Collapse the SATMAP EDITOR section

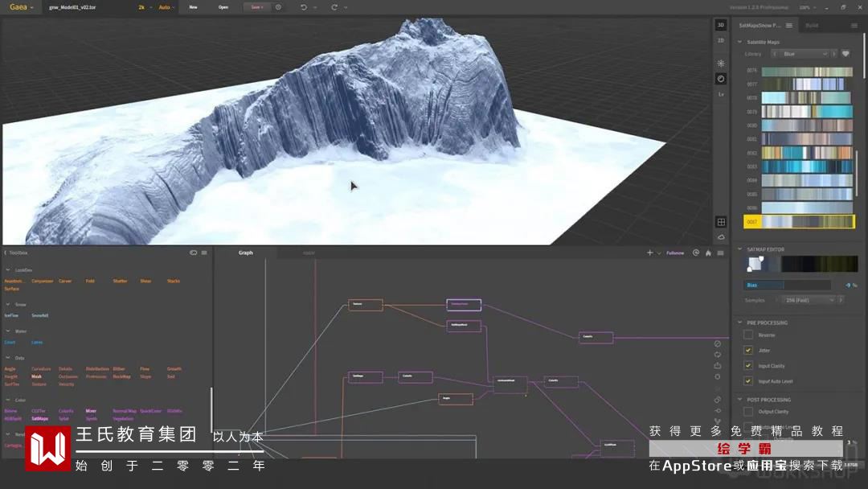tap(739, 249)
